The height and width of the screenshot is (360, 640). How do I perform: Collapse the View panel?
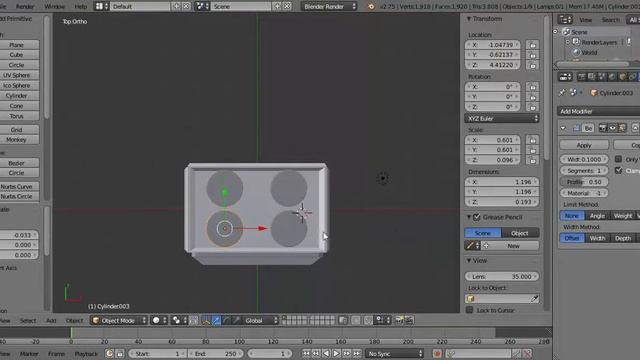tap(469, 260)
